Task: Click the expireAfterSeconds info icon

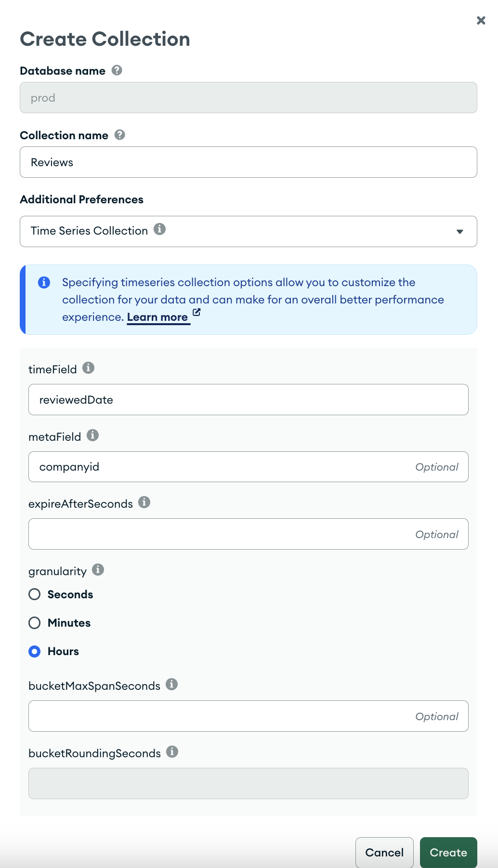Action: [x=144, y=502]
